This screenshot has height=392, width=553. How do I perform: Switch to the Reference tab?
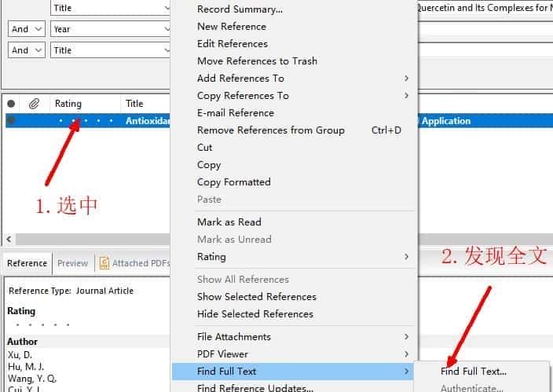27,263
